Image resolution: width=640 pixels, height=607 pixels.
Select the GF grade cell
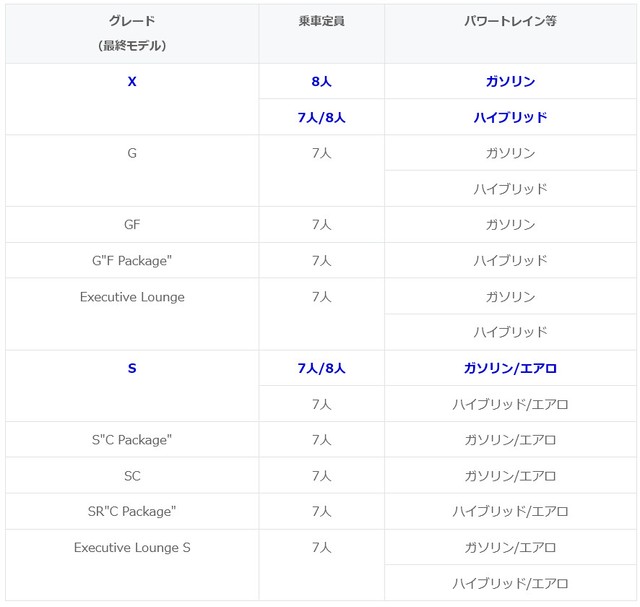(132, 225)
